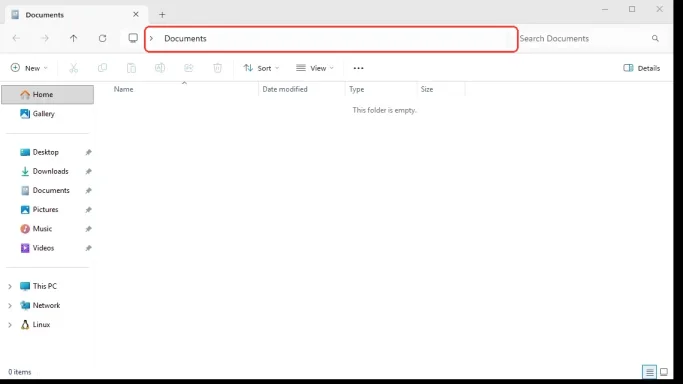Image resolution: width=683 pixels, height=384 pixels.
Task: Open the New item dropdown
Action: (x=29, y=68)
